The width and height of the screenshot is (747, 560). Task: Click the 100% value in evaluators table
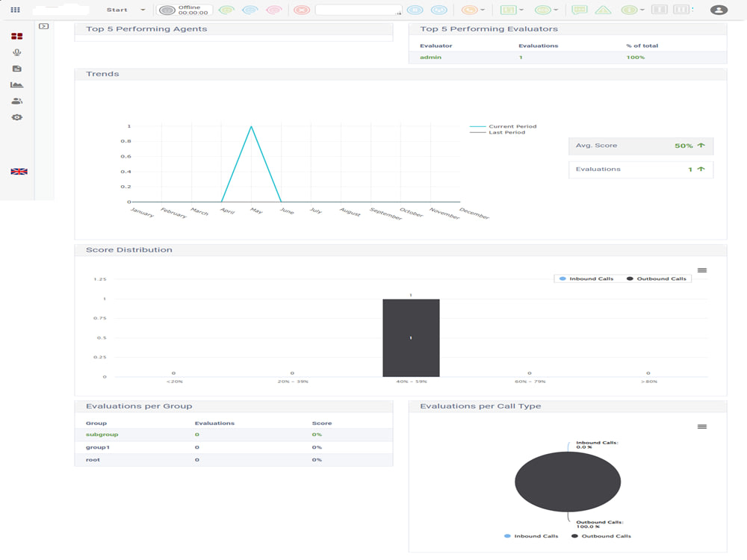pyautogui.click(x=636, y=57)
